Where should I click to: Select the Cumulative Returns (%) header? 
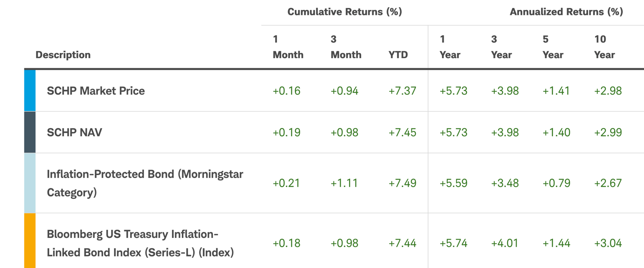tap(344, 12)
